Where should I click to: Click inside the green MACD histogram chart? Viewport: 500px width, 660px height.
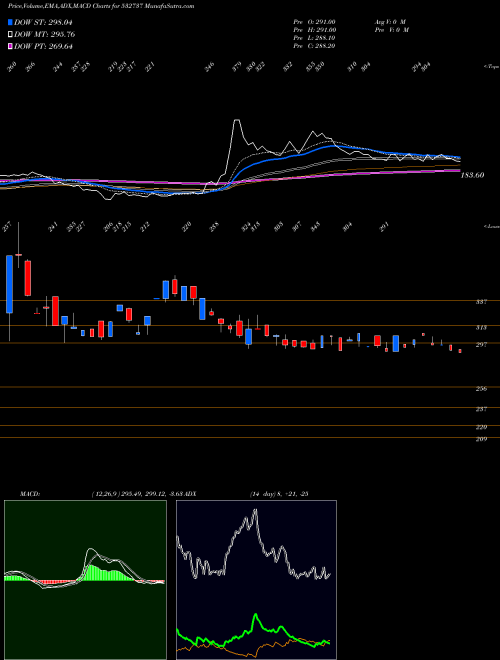(x=85, y=580)
